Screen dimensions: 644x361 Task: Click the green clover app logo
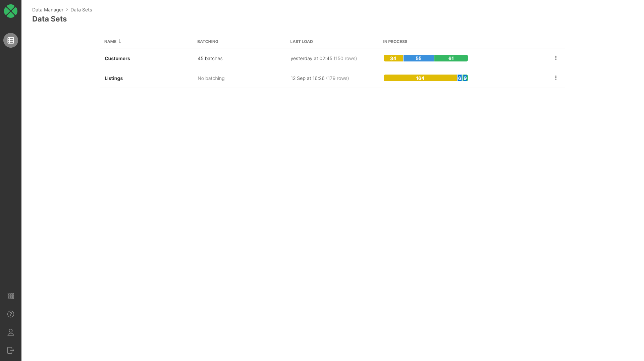10,11
